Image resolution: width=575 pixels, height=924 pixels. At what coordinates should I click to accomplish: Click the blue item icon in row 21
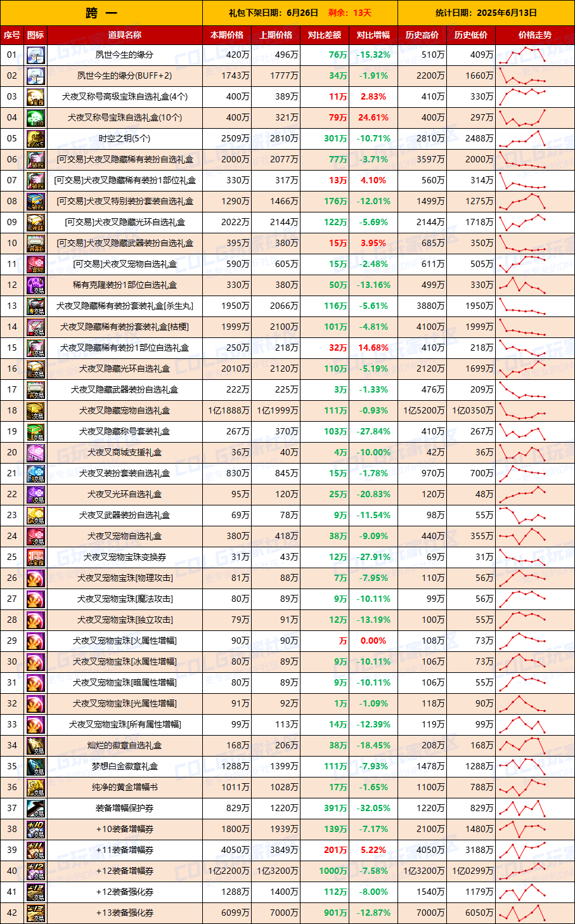click(x=36, y=473)
